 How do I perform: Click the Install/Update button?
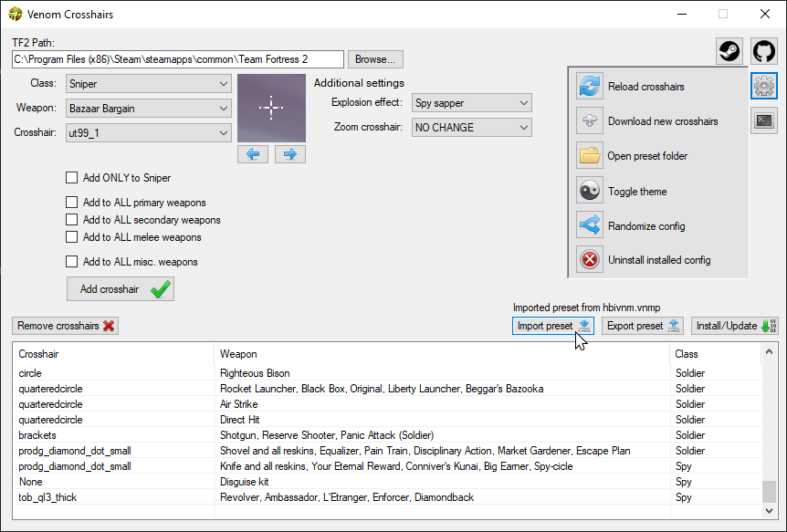(x=735, y=326)
